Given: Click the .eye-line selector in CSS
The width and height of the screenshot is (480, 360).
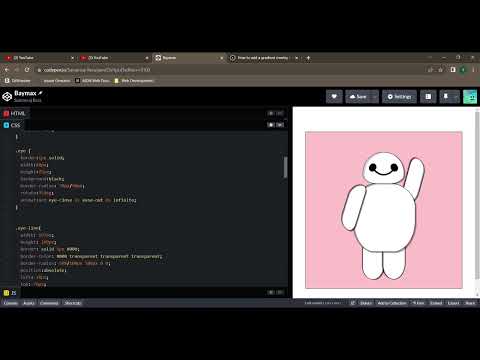Looking at the screenshot, I should tap(28, 228).
